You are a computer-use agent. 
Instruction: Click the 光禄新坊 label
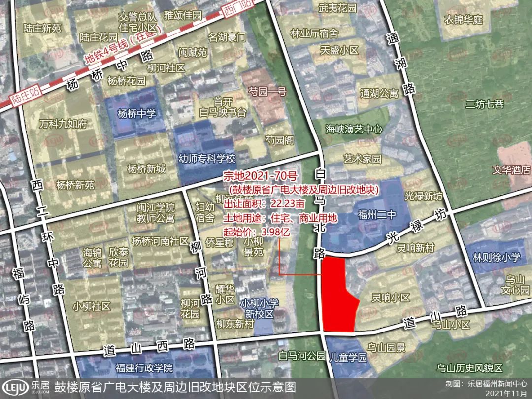click(x=424, y=196)
